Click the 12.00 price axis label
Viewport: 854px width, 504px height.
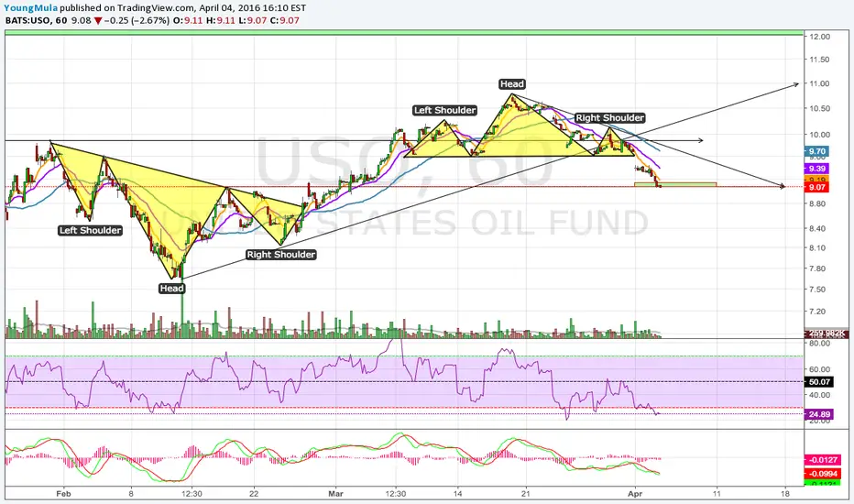[820, 37]
